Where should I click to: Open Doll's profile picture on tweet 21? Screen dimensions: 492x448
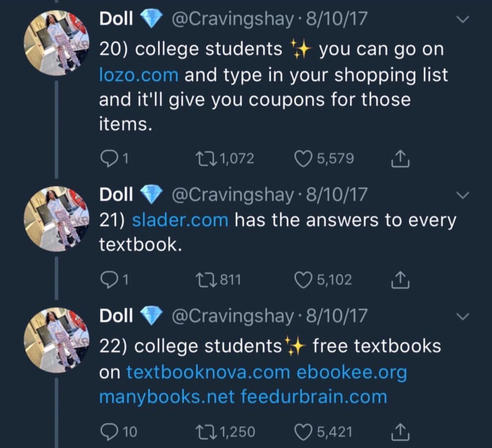click(x=56, y=219)
